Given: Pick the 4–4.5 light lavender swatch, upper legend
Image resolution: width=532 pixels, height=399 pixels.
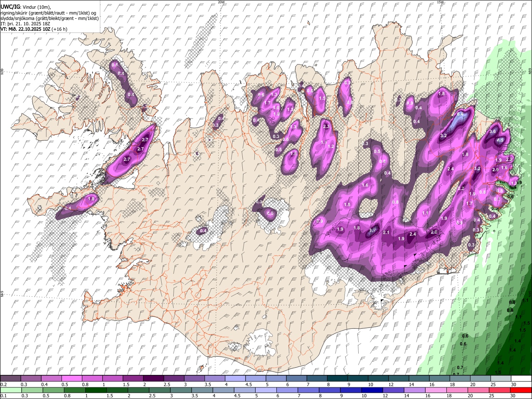Looking at the screenshot, I should [235, 379].
